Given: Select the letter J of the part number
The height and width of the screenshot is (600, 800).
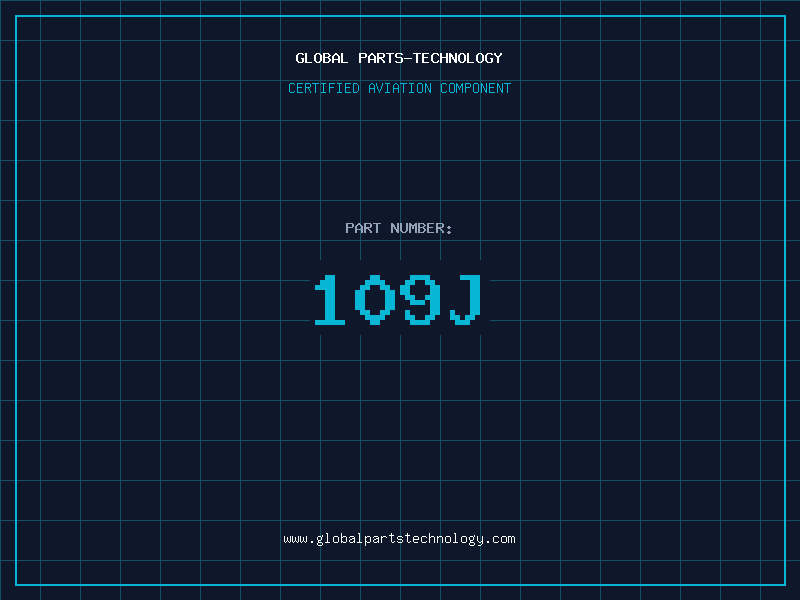Looking at the screenshot, I should 465,299.
